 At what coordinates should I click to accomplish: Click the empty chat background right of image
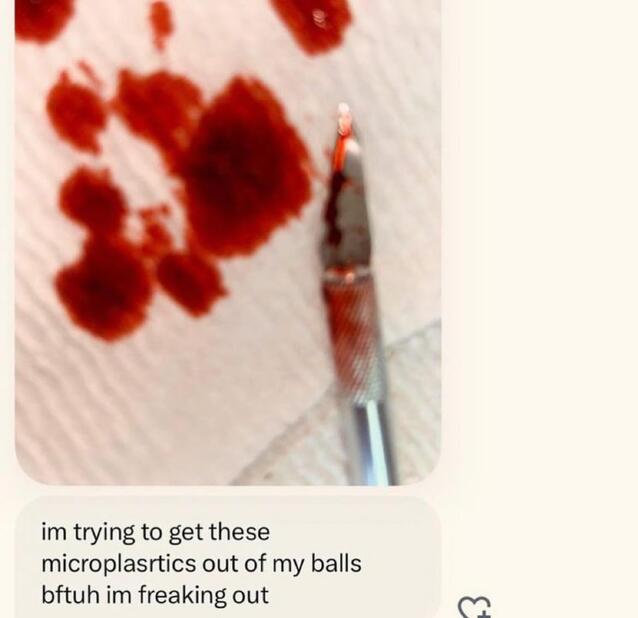540,250
